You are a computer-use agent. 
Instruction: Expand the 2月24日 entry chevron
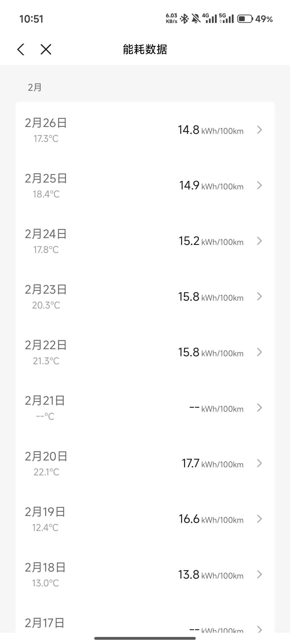[259, 241]
